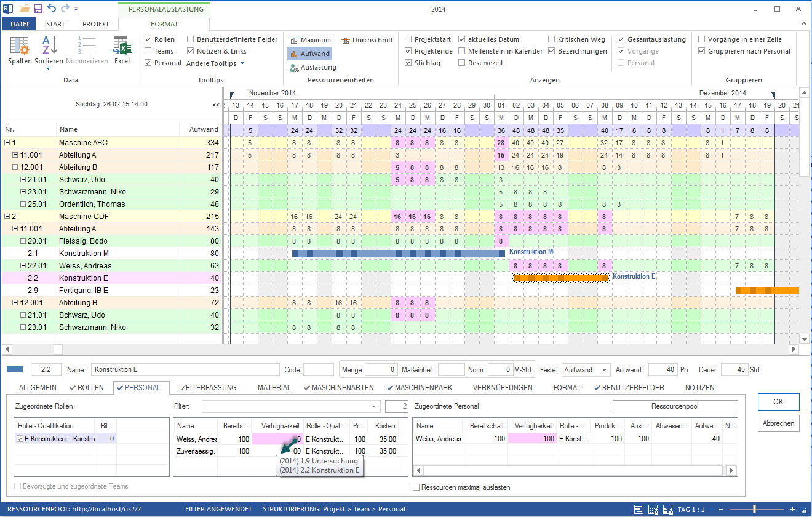Image resolution: width=812 pixels, height=517 pixels.
Task: Open the quick access toolbar customize arrow
Action: (x=76, y=9)
